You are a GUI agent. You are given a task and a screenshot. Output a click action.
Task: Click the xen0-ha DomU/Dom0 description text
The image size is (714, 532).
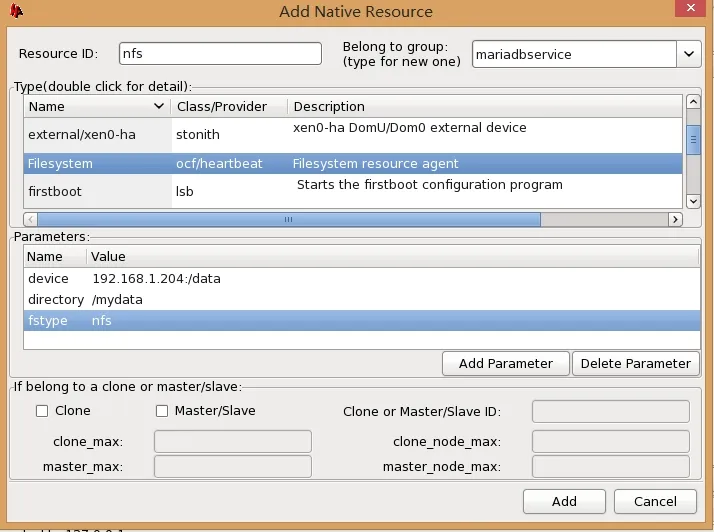tap(409, 128)
